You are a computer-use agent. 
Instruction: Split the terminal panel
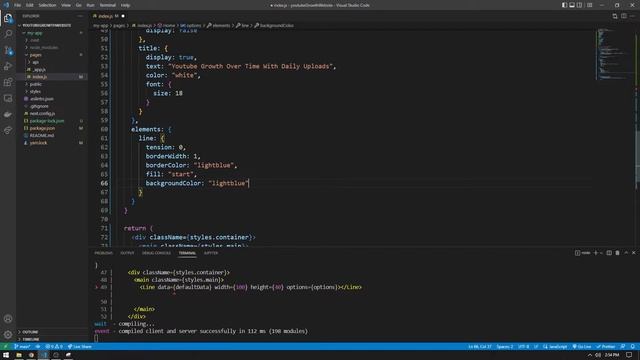[x=609, y=253]
